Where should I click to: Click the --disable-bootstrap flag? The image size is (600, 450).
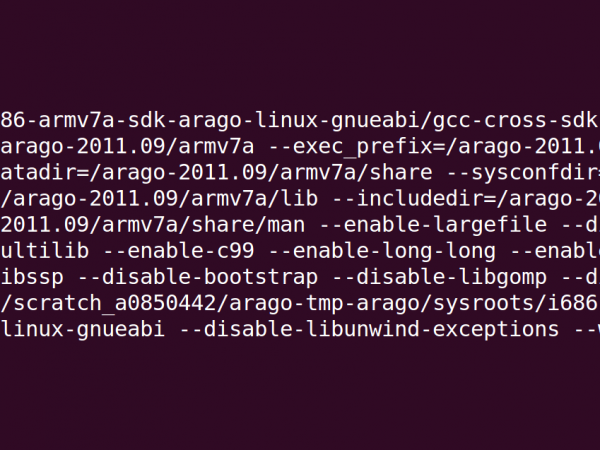197,277
